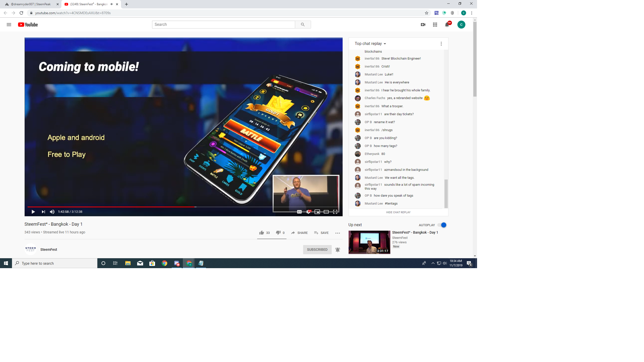644x362 pixels.
Task: Open the Mail app in taskbar
Action: [x=140, y=263]
